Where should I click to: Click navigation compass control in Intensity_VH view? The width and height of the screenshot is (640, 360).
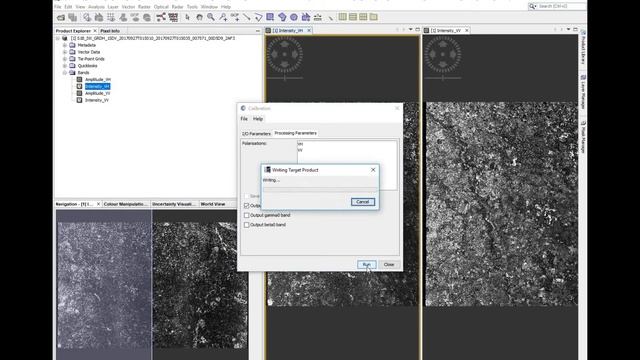[284, 54]
